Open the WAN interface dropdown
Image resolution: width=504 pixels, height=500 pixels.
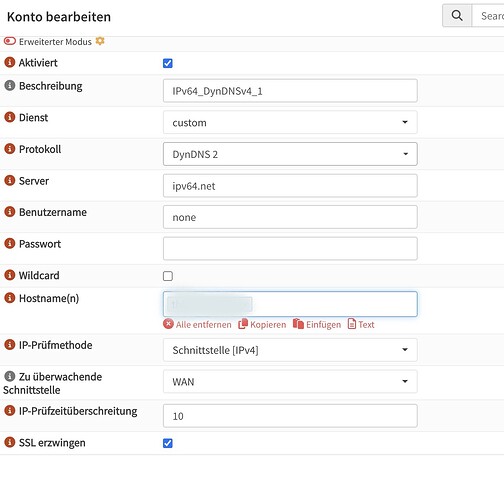click(290, 381)
